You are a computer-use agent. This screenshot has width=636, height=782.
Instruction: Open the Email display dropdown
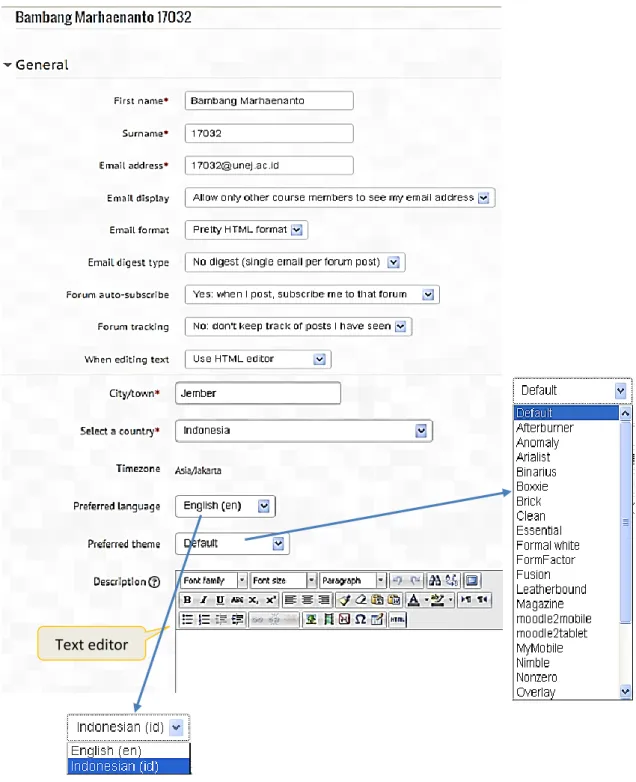(x=340, y=197)
